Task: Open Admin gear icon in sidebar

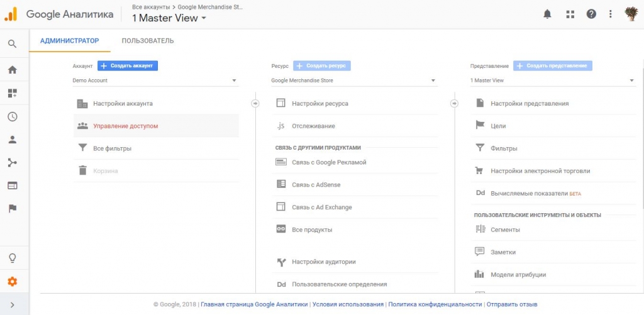Action: (13, 282)
